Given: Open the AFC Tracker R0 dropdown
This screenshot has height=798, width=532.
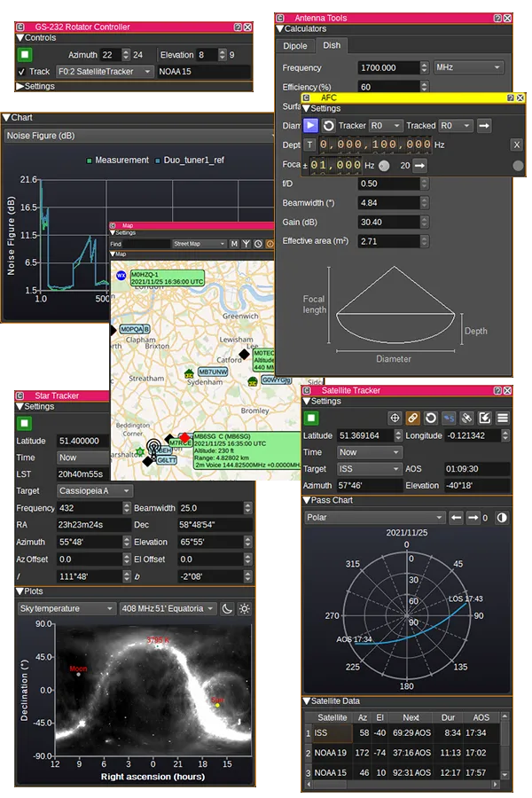Looking at the screenshot, I should pos(386,126).
